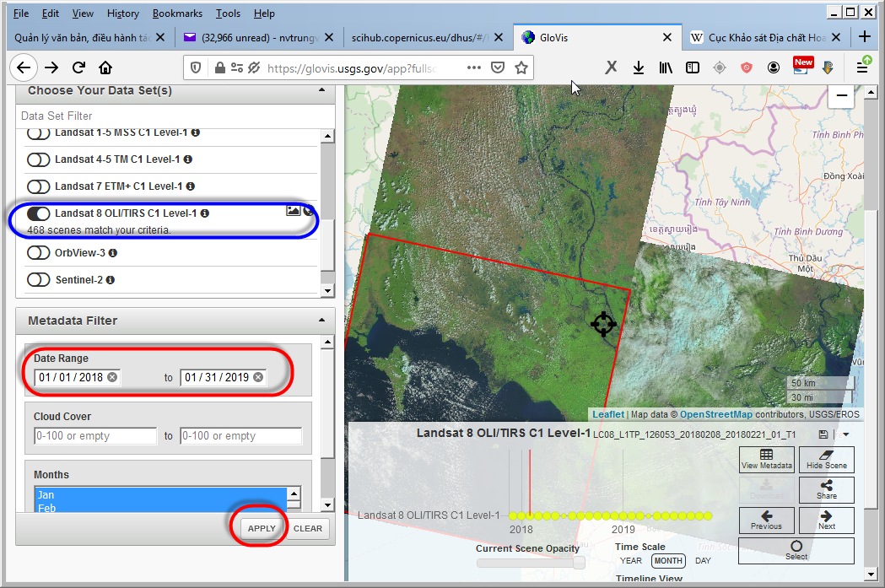
Task: Select Jan in the Months list
Action: (x=160, y=495)
